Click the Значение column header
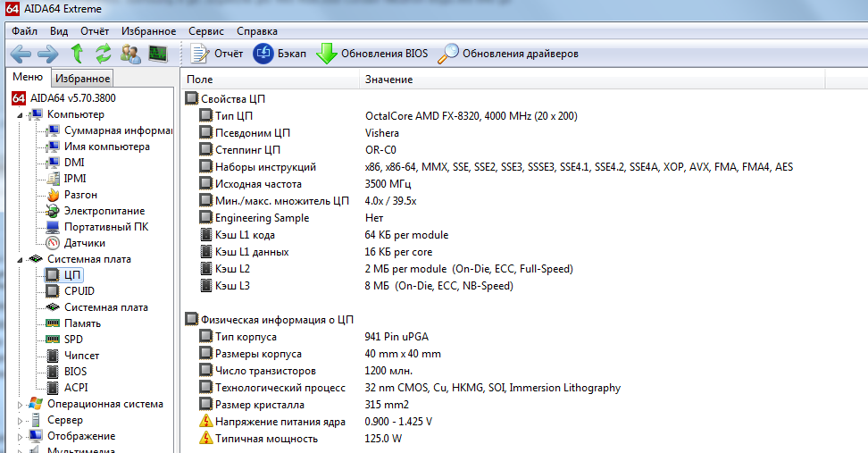The height and width of the screenshot is (453, 868). pos(592,80)
